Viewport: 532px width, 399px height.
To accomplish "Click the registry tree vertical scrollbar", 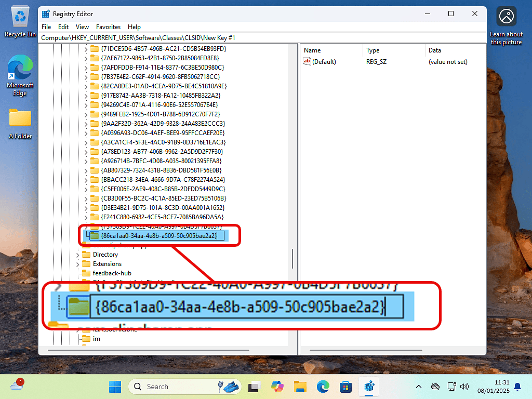I will click(x=292, y=257).
